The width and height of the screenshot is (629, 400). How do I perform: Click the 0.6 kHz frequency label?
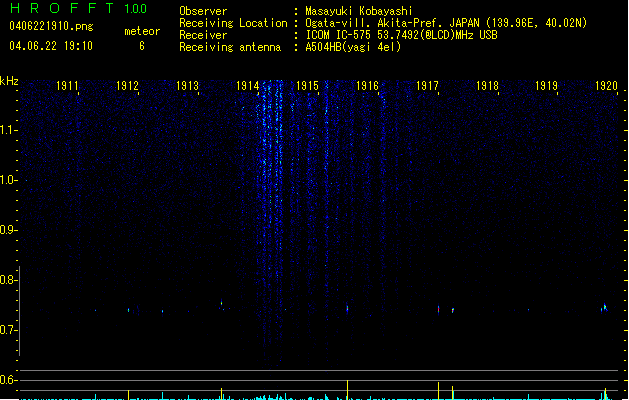point(7,380)
